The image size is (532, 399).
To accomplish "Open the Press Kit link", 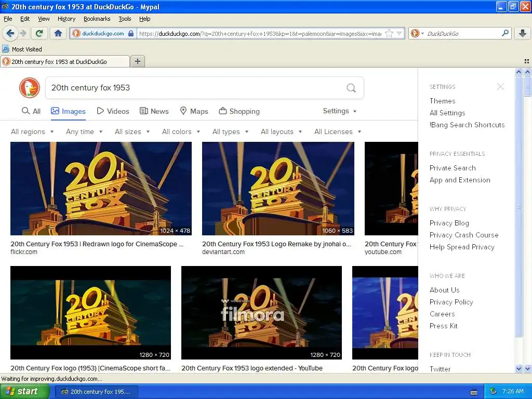I will [444, 326].
